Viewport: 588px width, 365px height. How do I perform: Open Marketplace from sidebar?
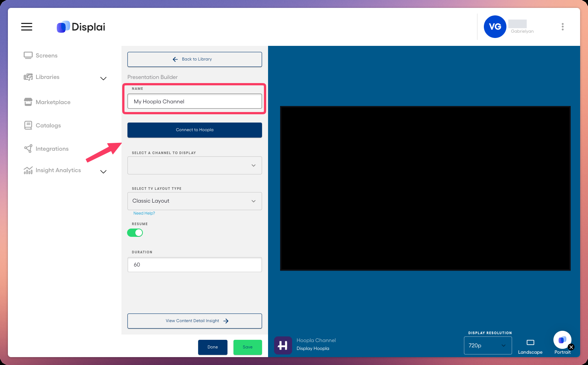click(53, 102)
